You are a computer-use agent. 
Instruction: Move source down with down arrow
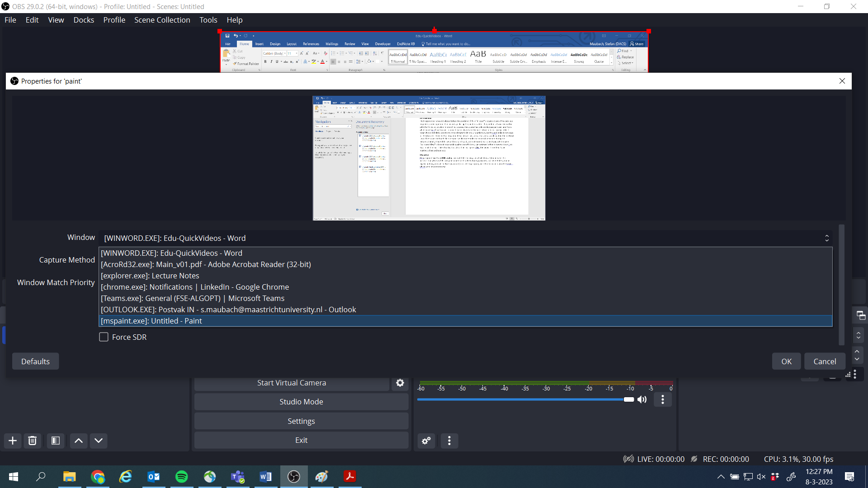(x=99, y=441)
